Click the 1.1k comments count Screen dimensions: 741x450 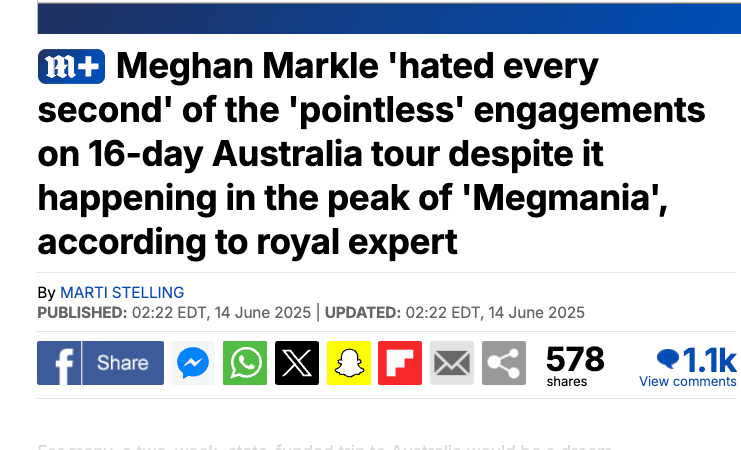[708, 359]
